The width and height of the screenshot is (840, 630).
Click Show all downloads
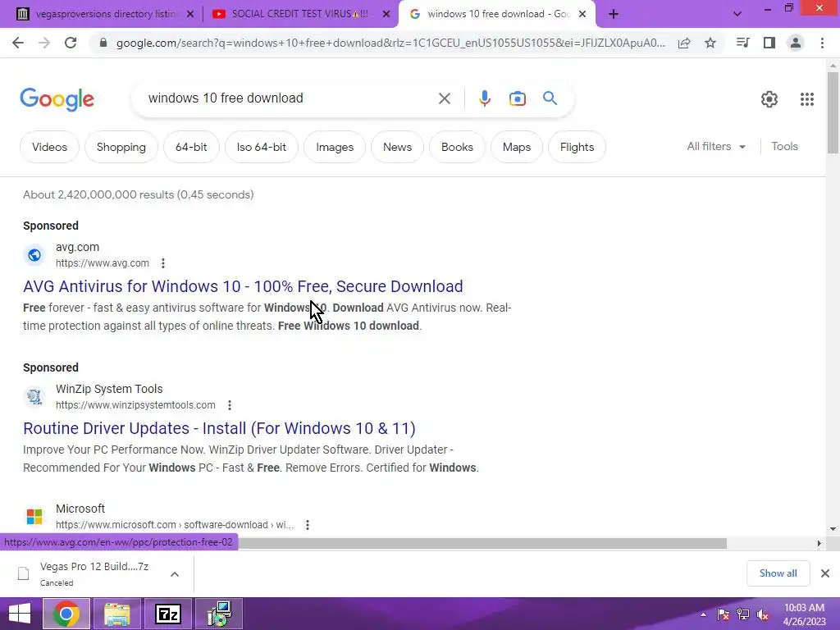pos(778,573)
